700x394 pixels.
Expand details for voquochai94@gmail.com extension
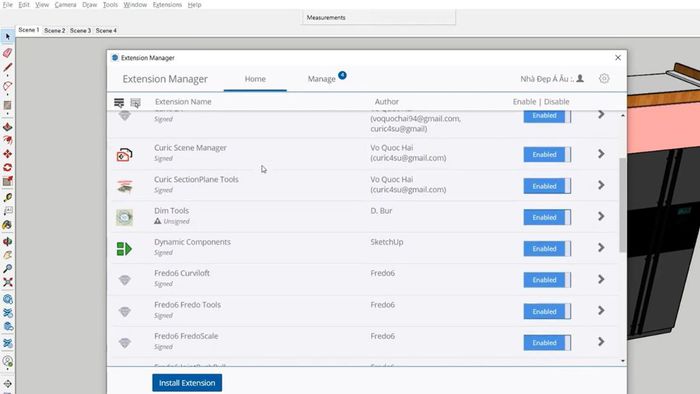coord(601,115)
